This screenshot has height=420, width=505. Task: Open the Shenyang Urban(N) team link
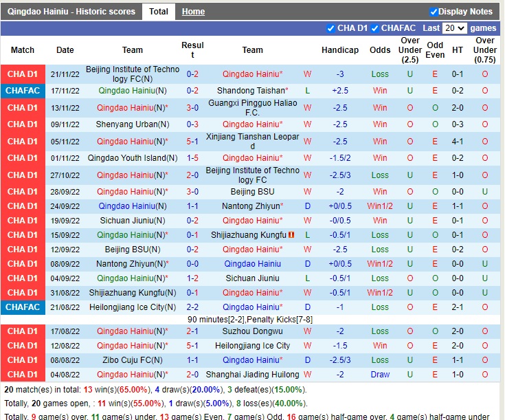coord(133,124)
